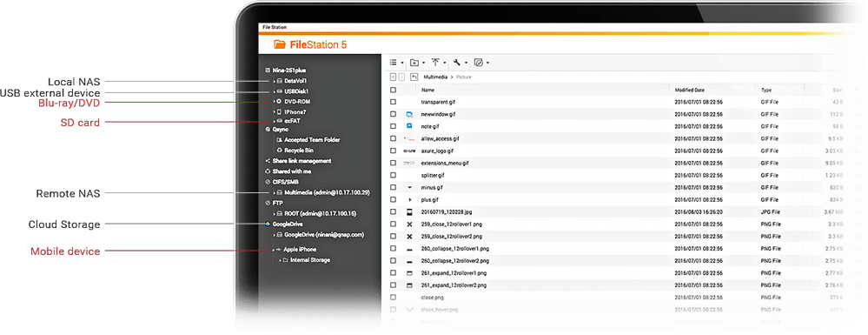The image size is (868, 335).
Task: Sort by the Name column header
Action: [427, 90]
